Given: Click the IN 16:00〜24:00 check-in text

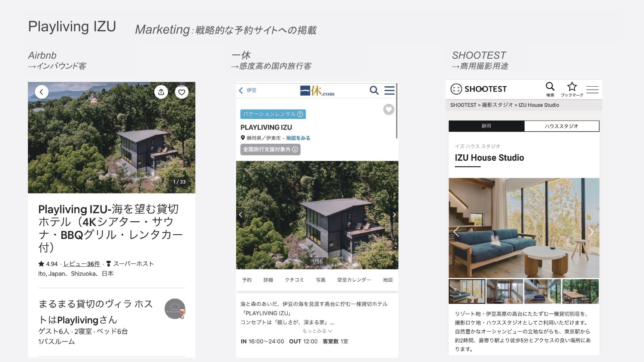Looking at the screenshot, I should (x=262, y=341).
